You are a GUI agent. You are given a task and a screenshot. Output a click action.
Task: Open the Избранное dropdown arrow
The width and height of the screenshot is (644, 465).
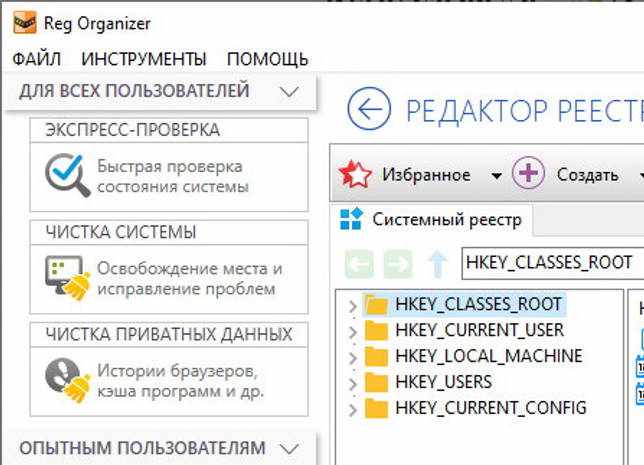click(x=497, y=176)
